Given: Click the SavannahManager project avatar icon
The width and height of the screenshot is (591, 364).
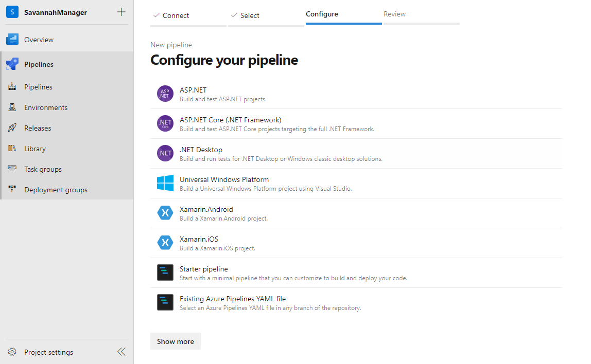Looking at the screenshot, I should click(x=12, y=12).
